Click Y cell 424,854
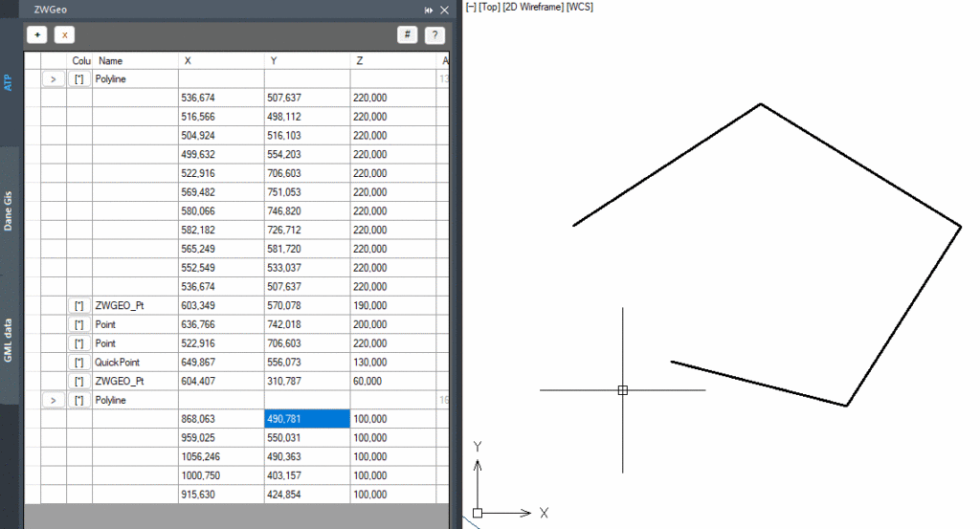Viewport: 980px width, 529px height. point(307,494)
